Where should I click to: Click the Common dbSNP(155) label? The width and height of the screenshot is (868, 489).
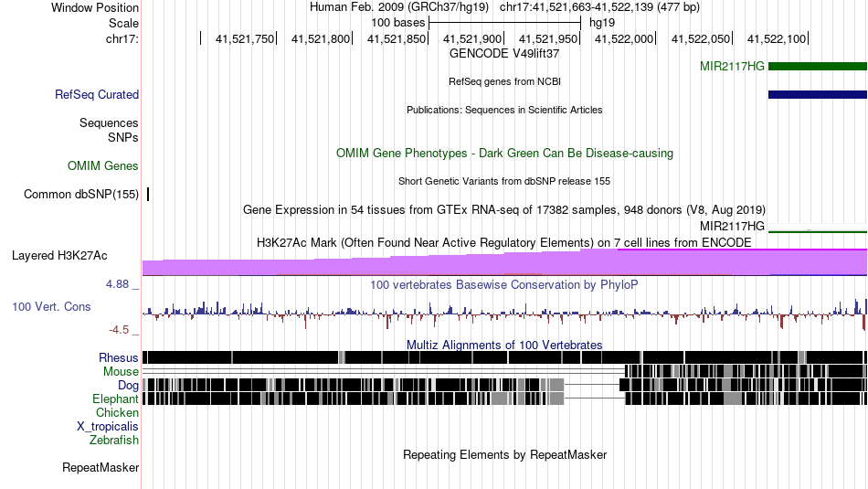pyautogui.click(x=81, y=195)
